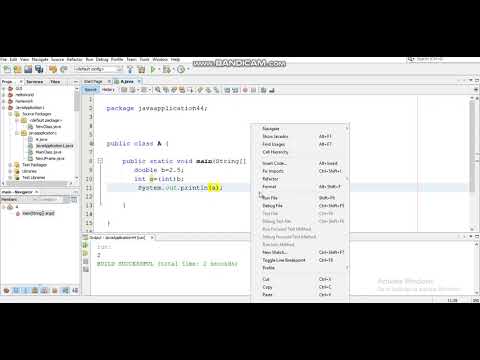
Task: Click the red Start Macro Recording icon
Action: 245,90
